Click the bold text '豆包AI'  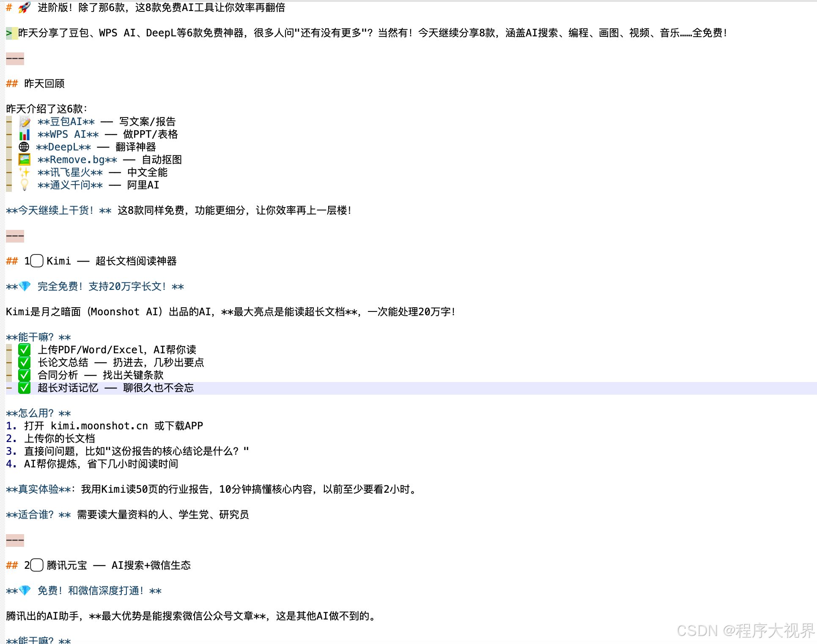click(66, 122)
